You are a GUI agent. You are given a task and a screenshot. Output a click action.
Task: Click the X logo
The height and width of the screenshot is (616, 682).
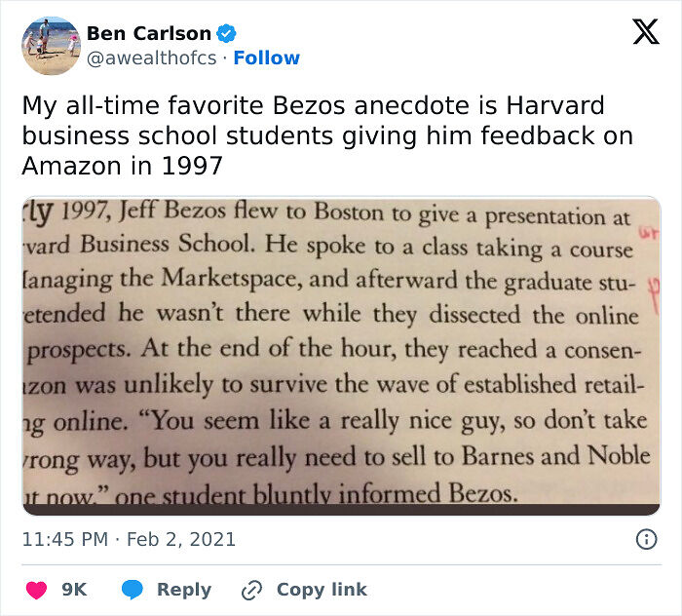pos(645,33)
